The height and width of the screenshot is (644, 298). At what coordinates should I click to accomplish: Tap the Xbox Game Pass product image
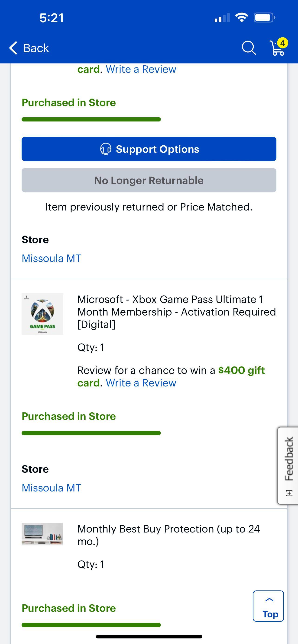click(42, 314)
